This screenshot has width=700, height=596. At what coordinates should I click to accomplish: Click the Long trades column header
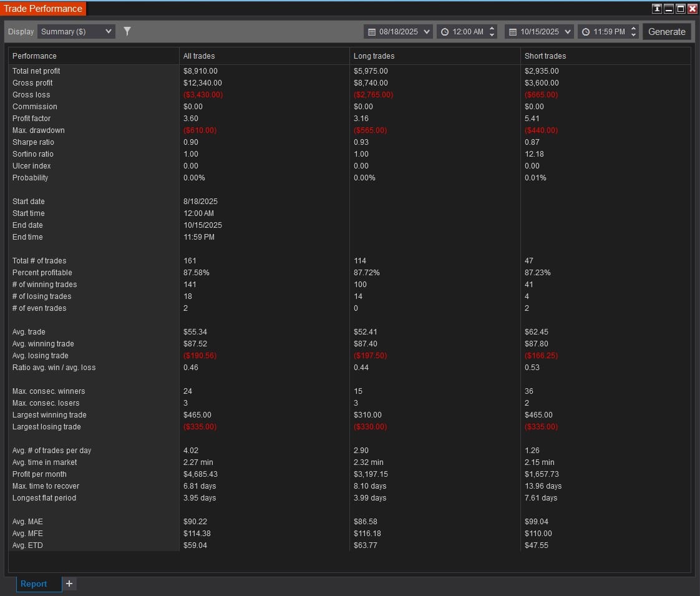374,56
